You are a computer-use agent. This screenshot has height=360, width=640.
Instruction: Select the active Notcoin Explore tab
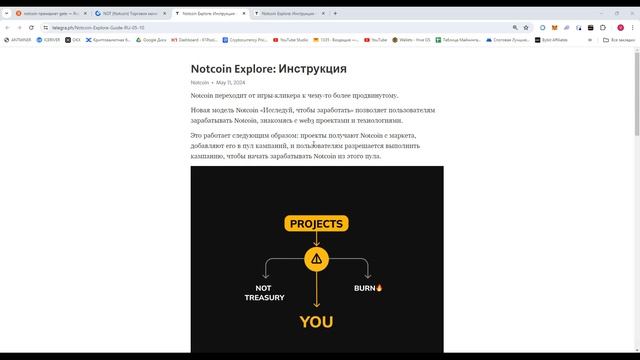coord(208,13)
